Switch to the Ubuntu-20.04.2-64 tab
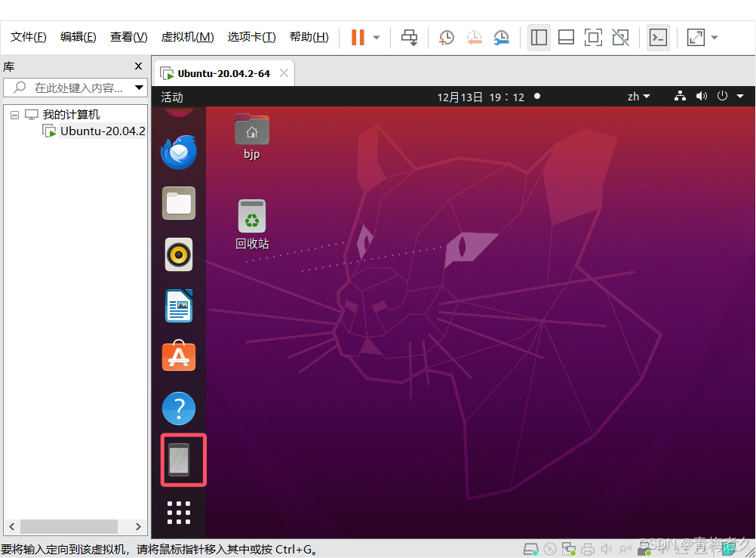 [223, 73]
